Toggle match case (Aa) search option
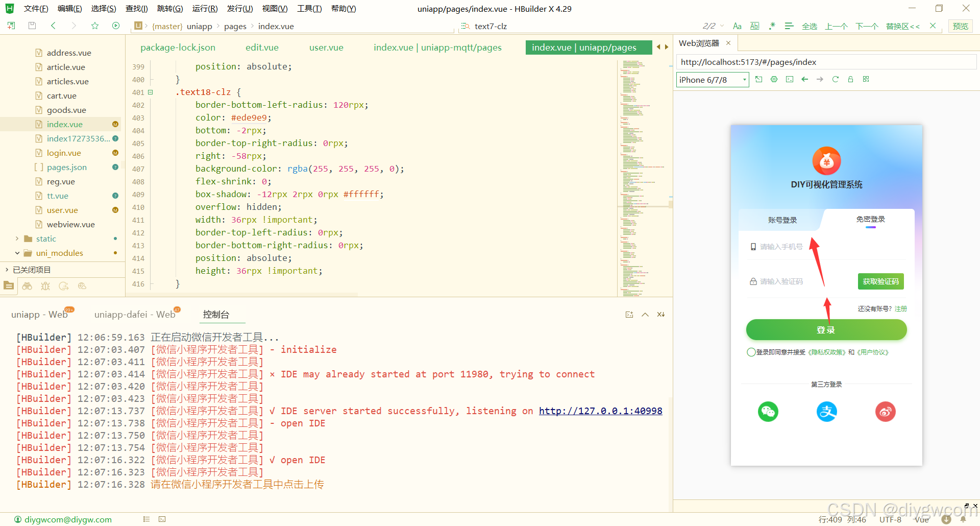This screenshot has width=980, height=526. (x=737, y=26)
